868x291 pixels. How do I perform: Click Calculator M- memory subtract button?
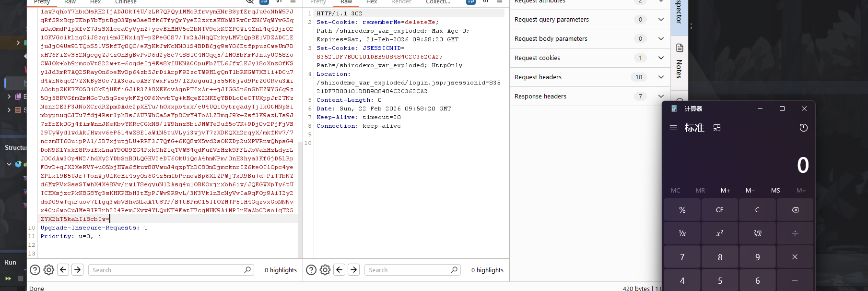(x=751, y=191)
